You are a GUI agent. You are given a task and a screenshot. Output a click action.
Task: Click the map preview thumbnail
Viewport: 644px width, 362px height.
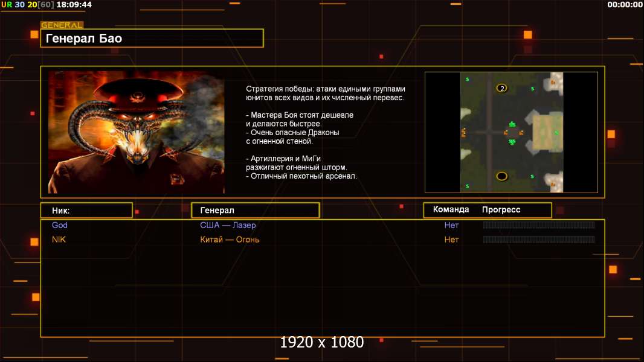click(511, 132)
